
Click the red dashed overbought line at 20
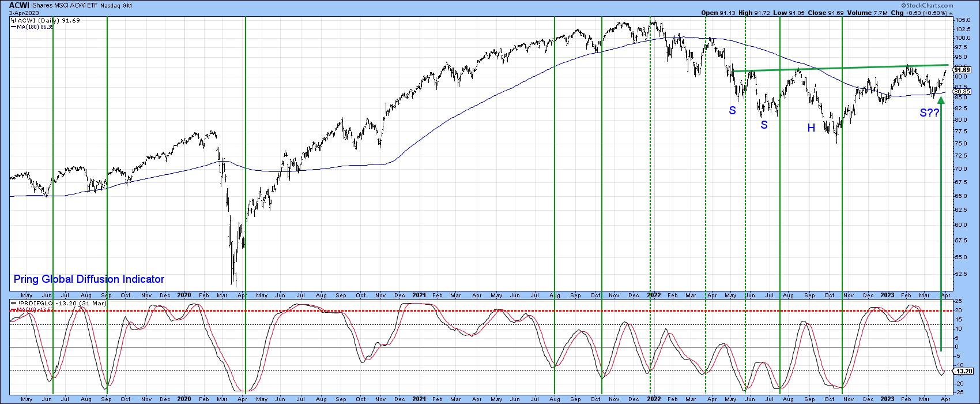pos(481,311)
